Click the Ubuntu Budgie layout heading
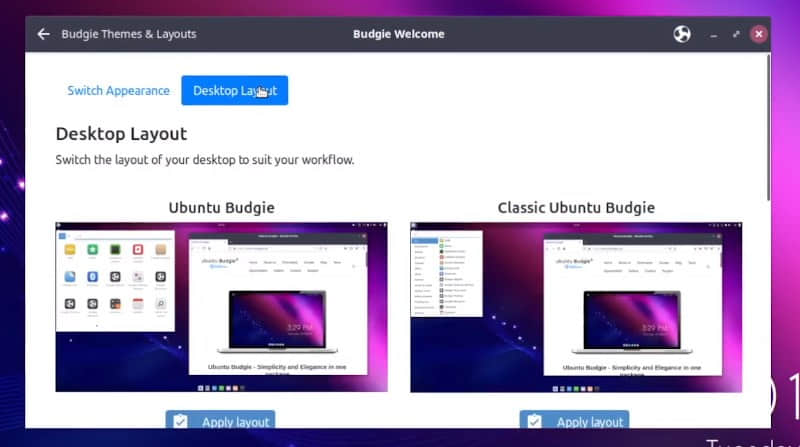800x447 pixels. (x=221, y=208)
